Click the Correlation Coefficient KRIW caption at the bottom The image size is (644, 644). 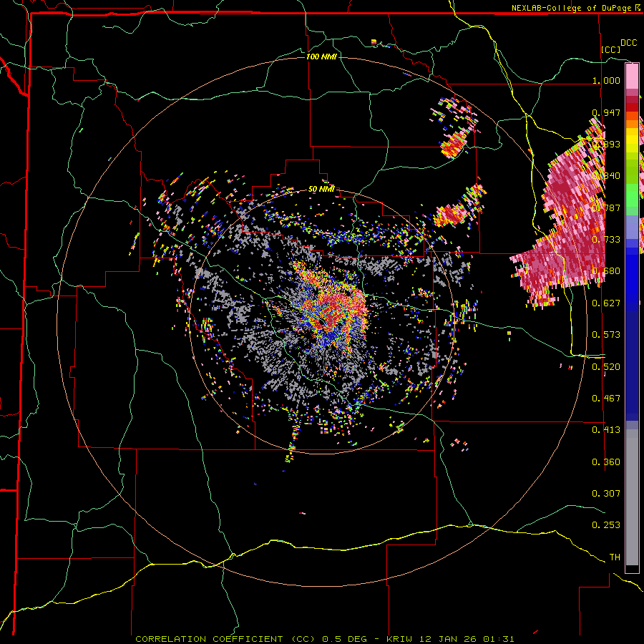coord(324,639)
